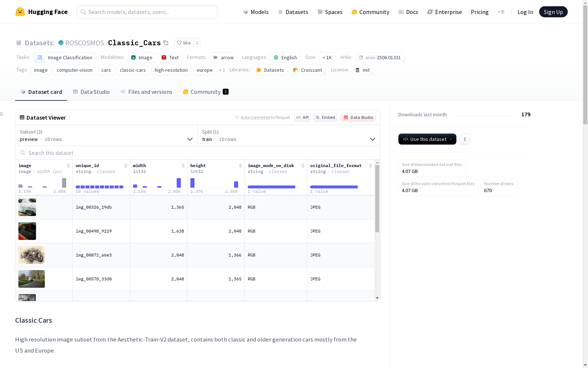Open the Use this dataset dropdown
Viewport: 588px width, 368px height.
427,139
